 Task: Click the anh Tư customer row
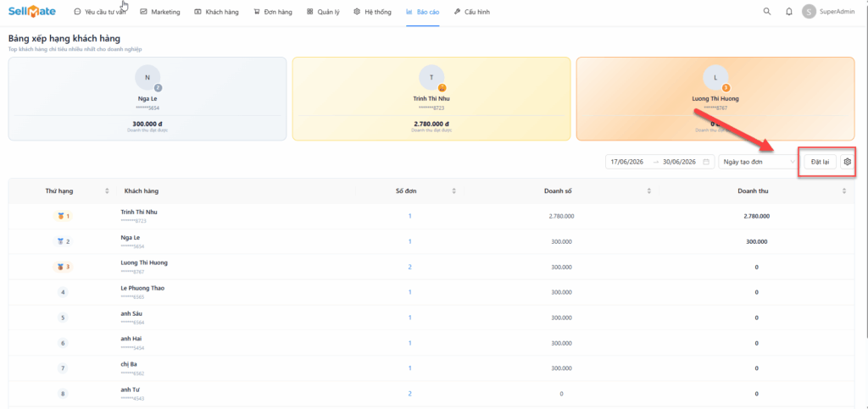(x=431, y=394)
